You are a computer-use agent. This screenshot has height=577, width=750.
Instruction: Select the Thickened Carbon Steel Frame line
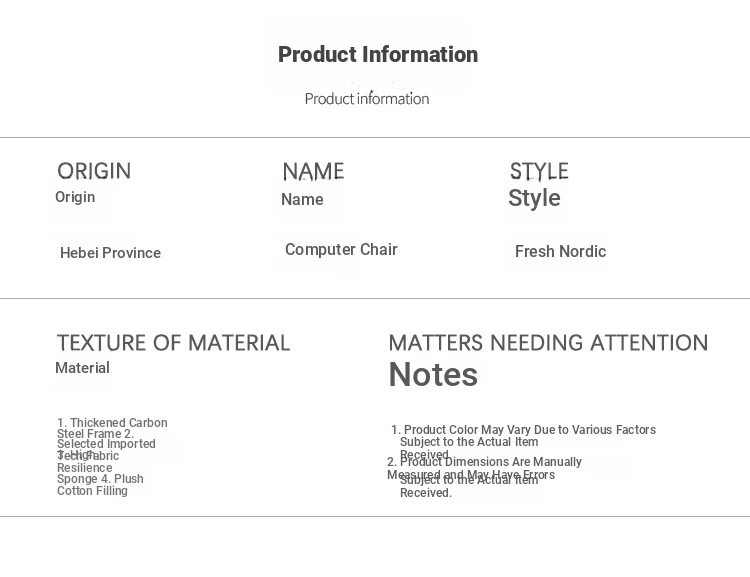click(x=112, y=428)
